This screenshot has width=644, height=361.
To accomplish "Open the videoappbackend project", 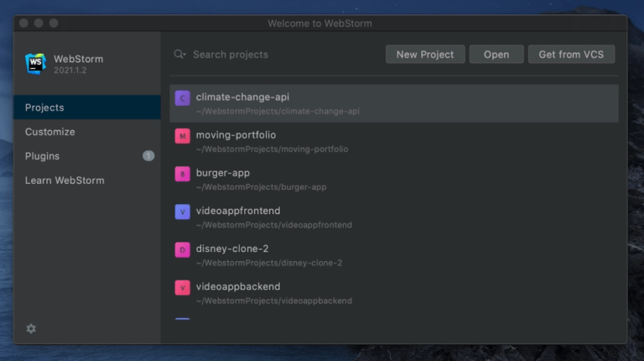I will (x=394, y=293).
